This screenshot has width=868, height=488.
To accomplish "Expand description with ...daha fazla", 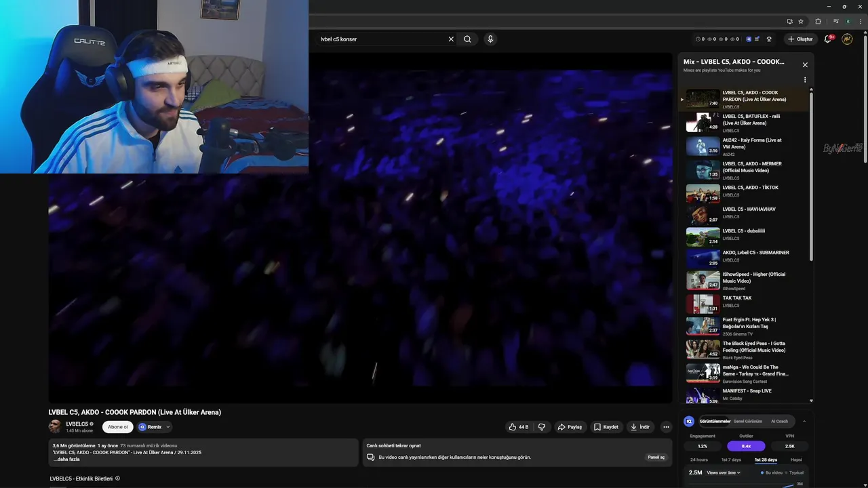I will click(x=66, y=459).
